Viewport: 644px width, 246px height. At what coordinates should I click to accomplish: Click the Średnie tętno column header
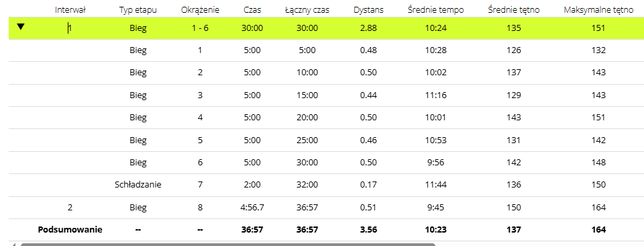coord(513,10)
